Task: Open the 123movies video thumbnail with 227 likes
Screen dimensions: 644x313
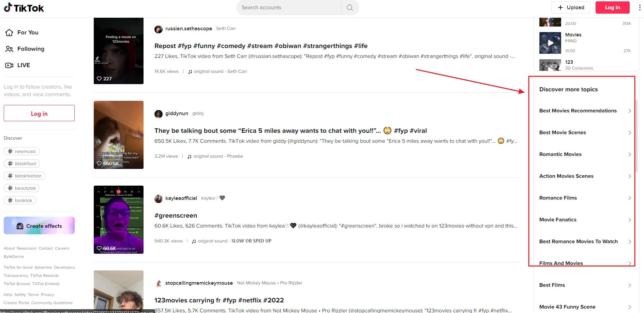Action: point(119,51)
